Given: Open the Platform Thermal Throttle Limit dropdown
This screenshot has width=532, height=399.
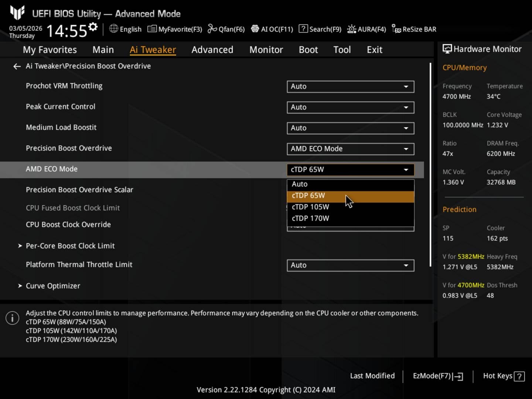Looking at the screenshot, I should pos(350,265).
